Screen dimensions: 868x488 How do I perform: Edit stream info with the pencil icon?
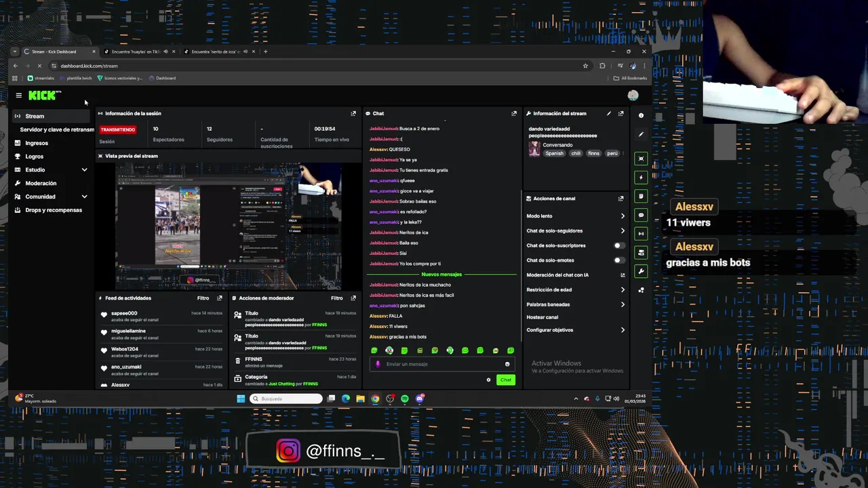tap(609, 113)
